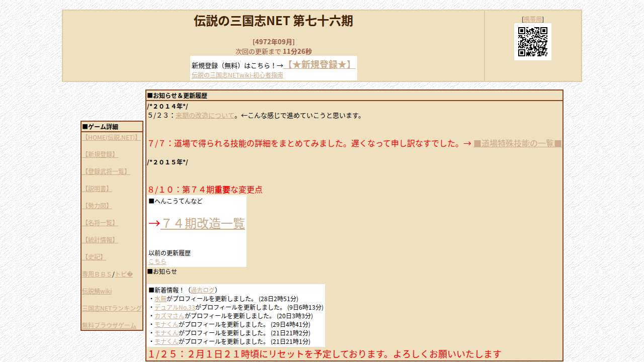The image size is (644, 362).
Task: Open the ７４期改造一覧 link
Action: point(203,223)
